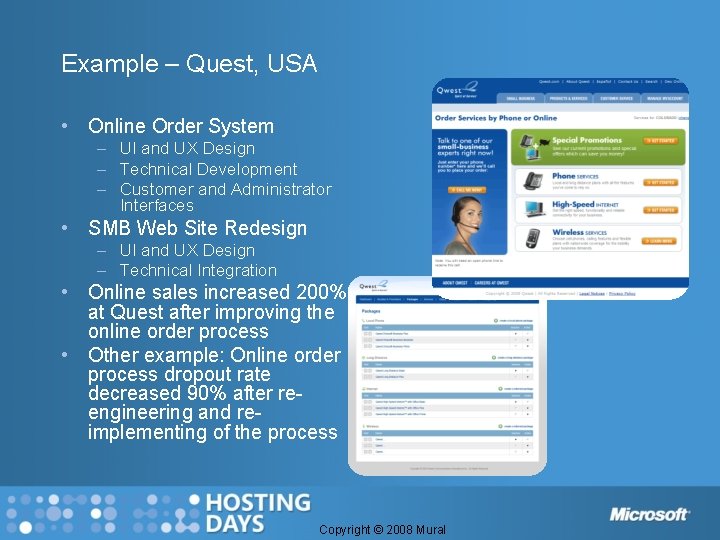720x540 pixels.
Task: Click Get Started on Special Promotions
Action: point(660,141)
